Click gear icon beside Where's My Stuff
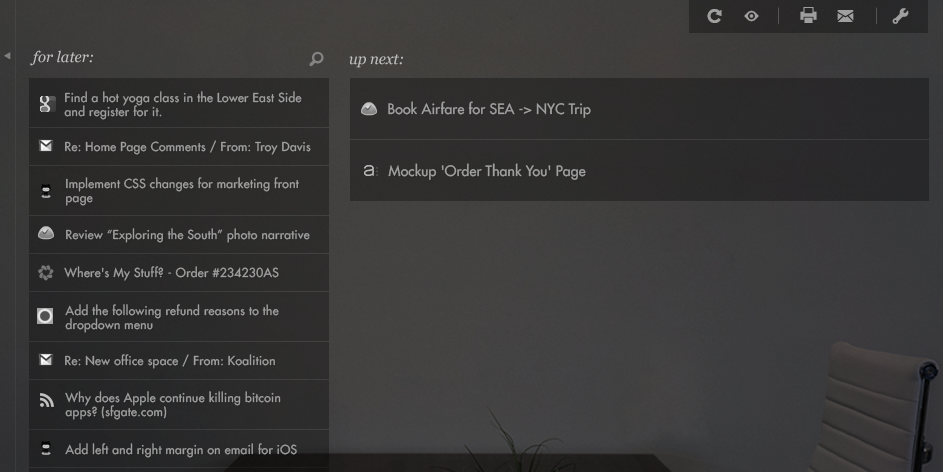The width and height of the screenshot is (943, 472). point(46,272)
